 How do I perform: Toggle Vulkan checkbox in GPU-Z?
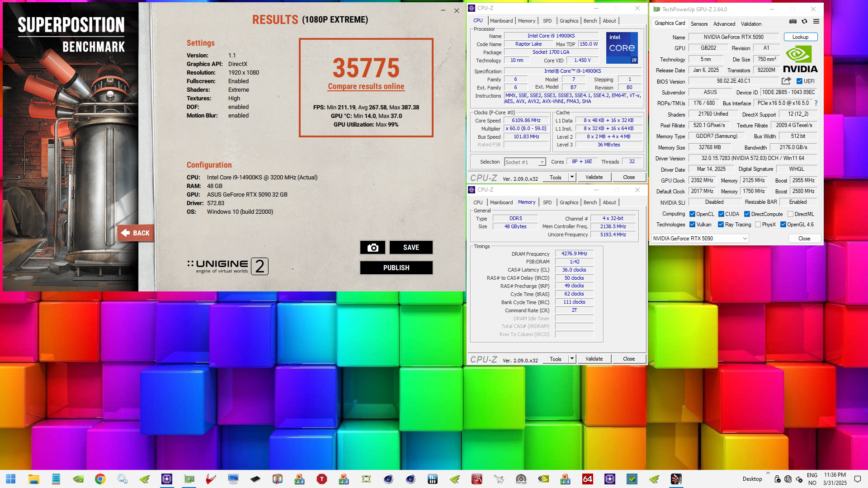692,225
